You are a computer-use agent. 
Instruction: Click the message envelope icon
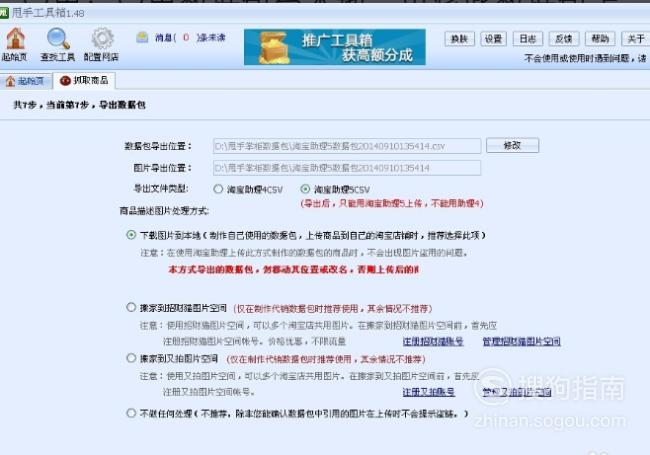(142, 38)
